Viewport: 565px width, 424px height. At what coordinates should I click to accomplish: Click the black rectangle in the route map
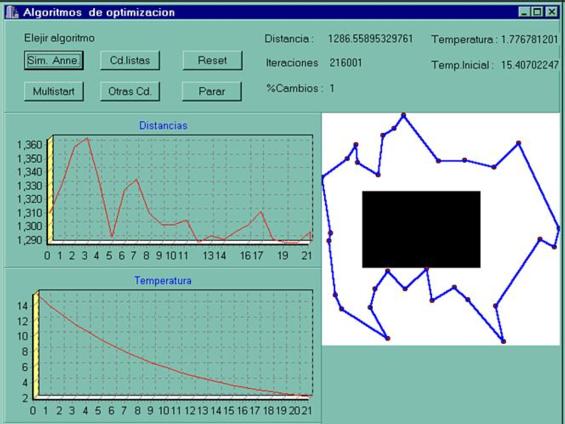(x=421, y=229)
